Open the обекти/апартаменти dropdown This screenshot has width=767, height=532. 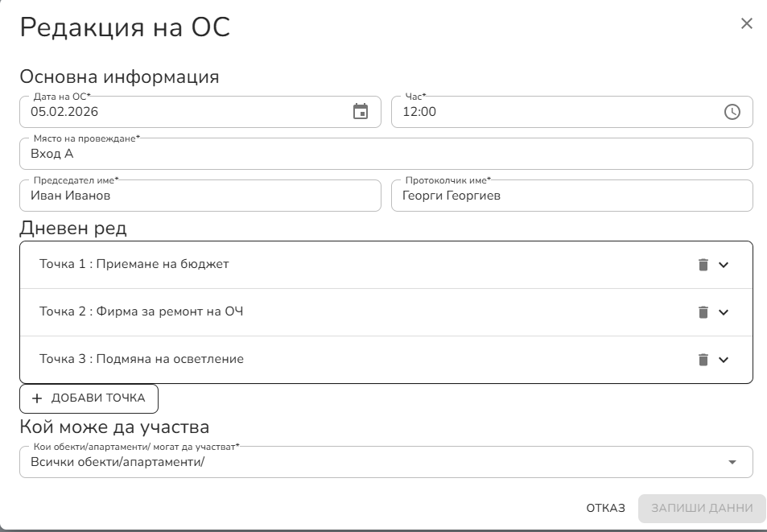pos(733,462)
